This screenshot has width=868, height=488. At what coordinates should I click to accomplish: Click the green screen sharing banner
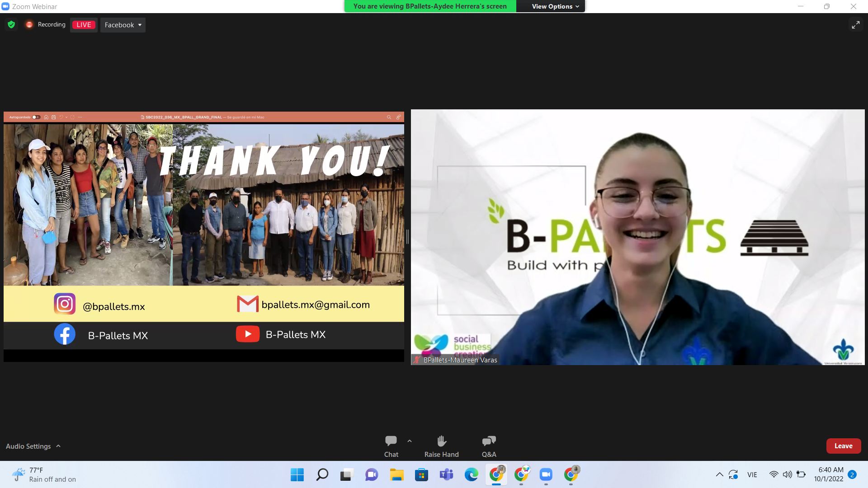click(x=430, y=6)
